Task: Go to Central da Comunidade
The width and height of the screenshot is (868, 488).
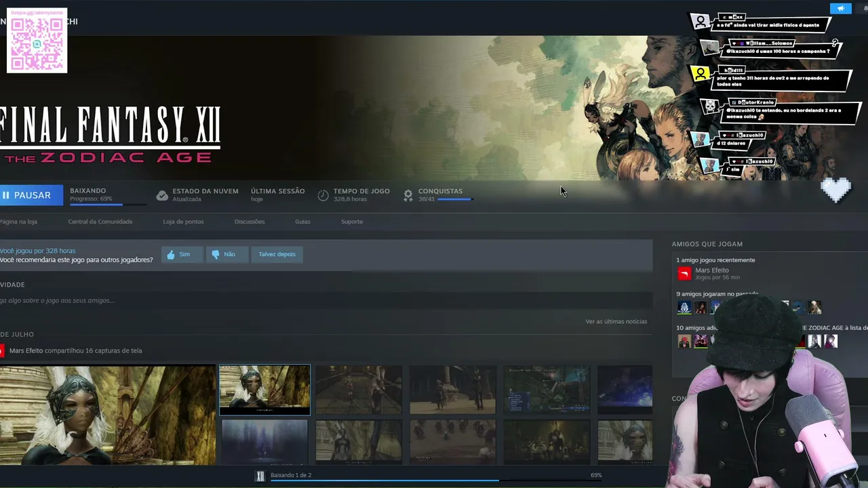Action: tap(100, 222)
